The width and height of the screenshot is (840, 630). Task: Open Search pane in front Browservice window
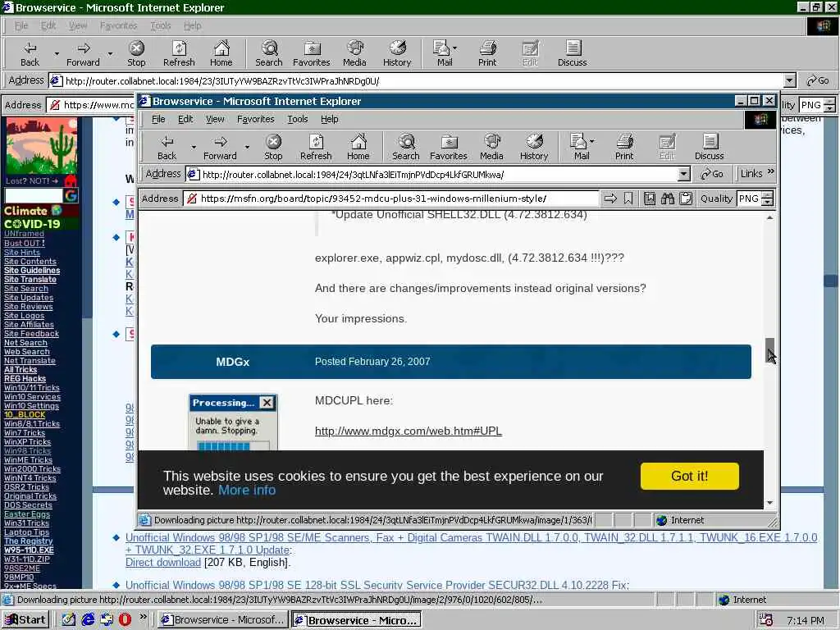[405, 147]
